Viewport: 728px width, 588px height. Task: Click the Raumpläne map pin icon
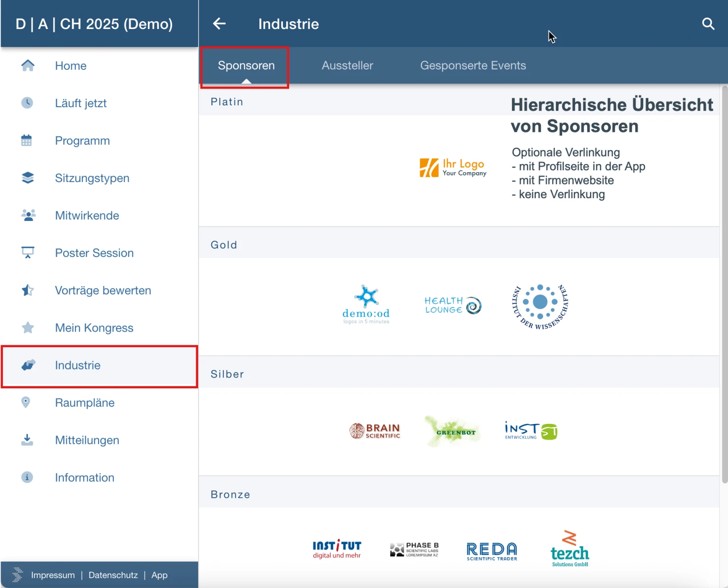coord(26,403)
